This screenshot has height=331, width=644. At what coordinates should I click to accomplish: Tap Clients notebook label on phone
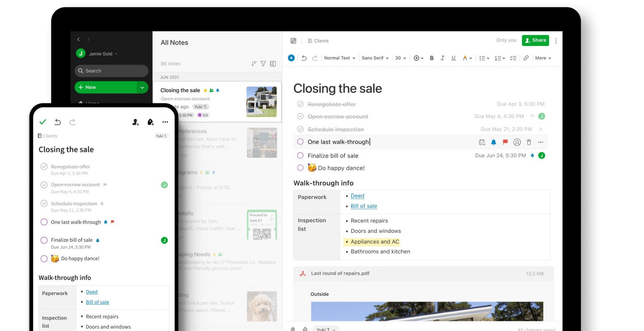point(47,136)
